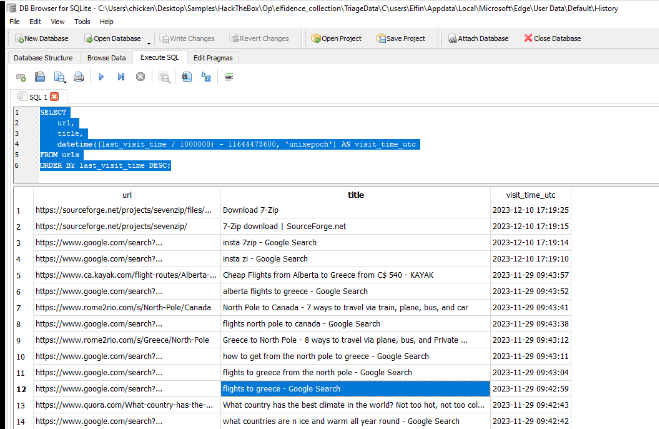Select the 'Greece to North Pole - 8 ways' cell
Image resolution: width=659 pixels, height=429 pixels.
[x=356, y=340]
